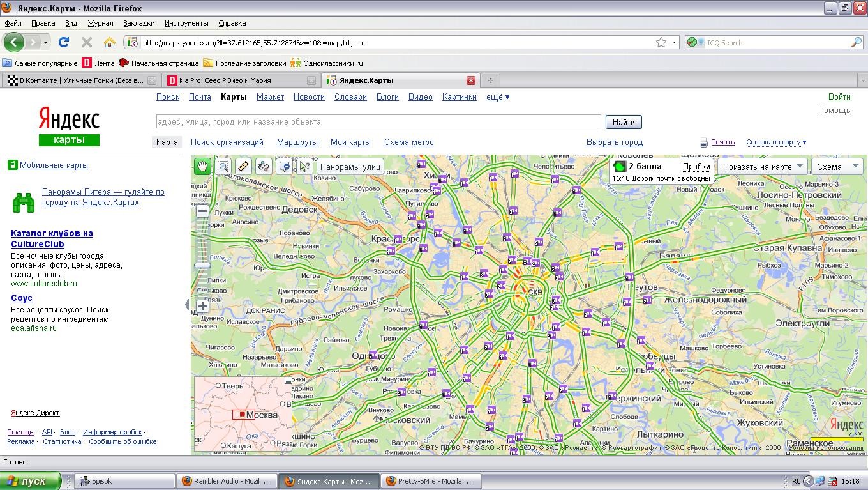
Task: Click the map zoom level slider handle
Action: [x=202, y=266]
